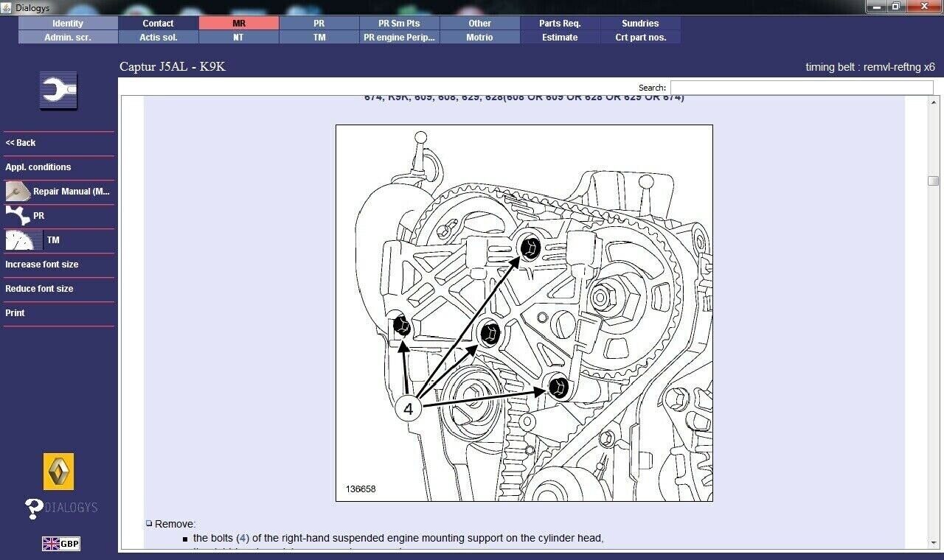Click the PR parts icon in sidebar
944x560 pixels.
[x=18, y=216]
